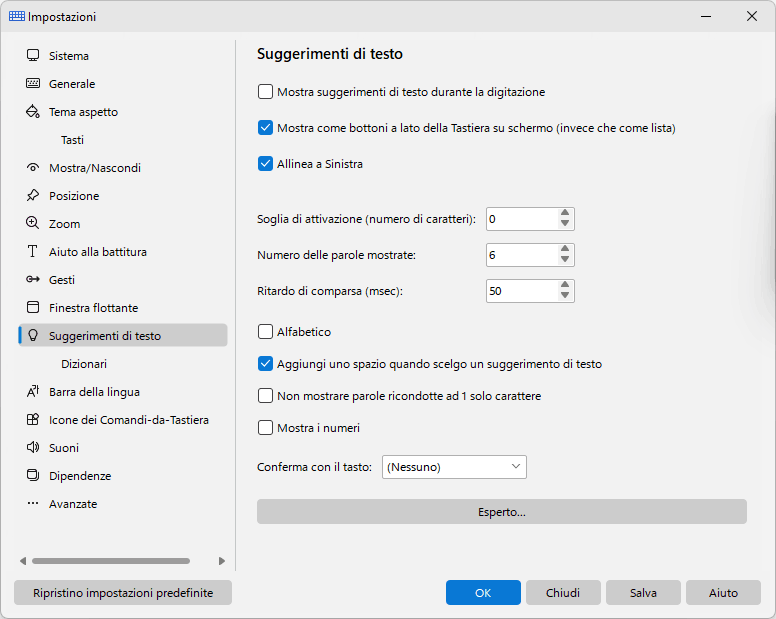The image size is (776, 619).
Task: Click the Posizione pin icon
Action: click(33, 195)
